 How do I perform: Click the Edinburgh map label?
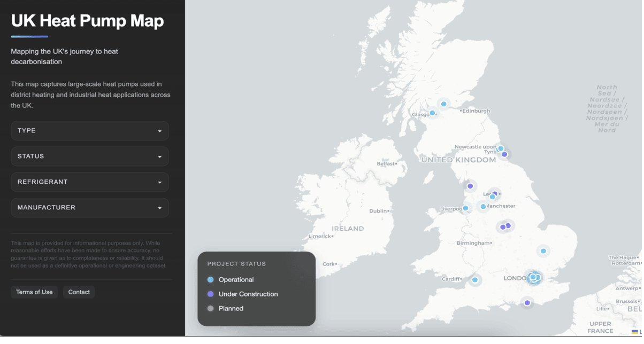point(476,111)
